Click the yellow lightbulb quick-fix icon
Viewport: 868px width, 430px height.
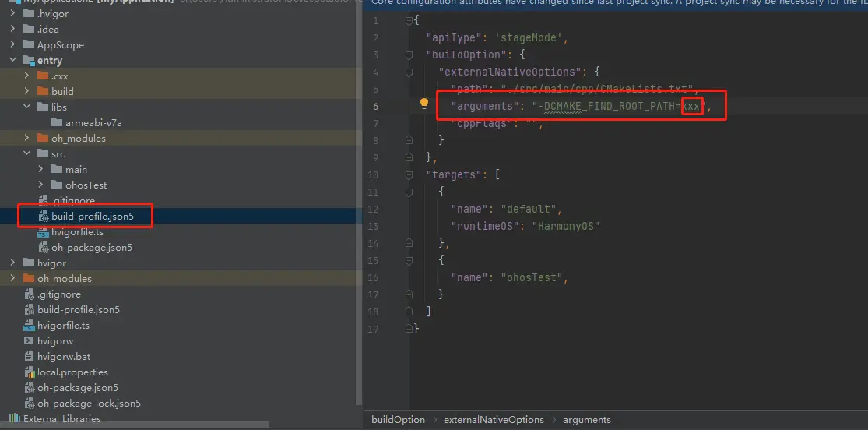click(424, 103)
